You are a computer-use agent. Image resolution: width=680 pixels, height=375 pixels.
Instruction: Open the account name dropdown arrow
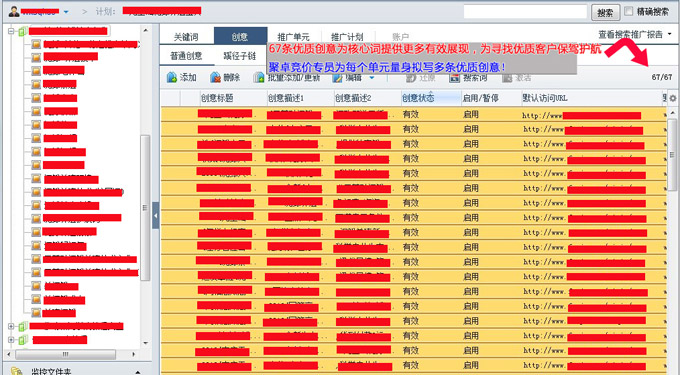point(66,12)
